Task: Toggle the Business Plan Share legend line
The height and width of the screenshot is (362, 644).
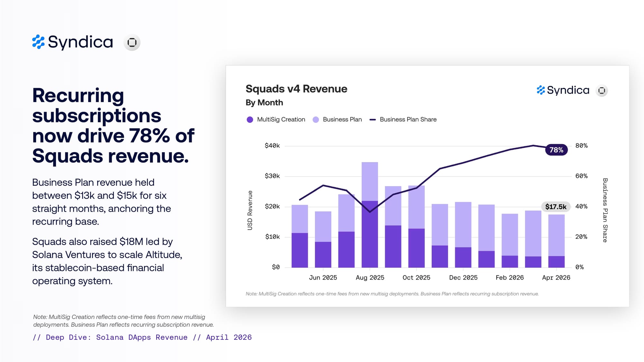Action: tap(373, 120)
